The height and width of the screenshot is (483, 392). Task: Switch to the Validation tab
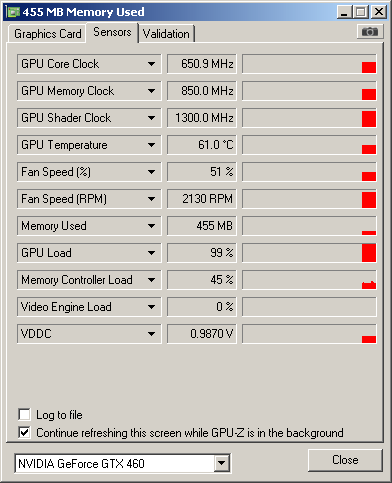coord(166,34)
